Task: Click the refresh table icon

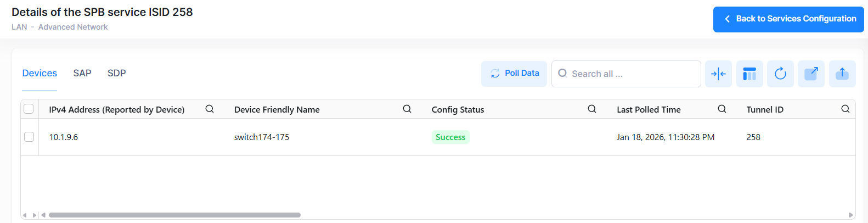Action: [x=780, y=74]
